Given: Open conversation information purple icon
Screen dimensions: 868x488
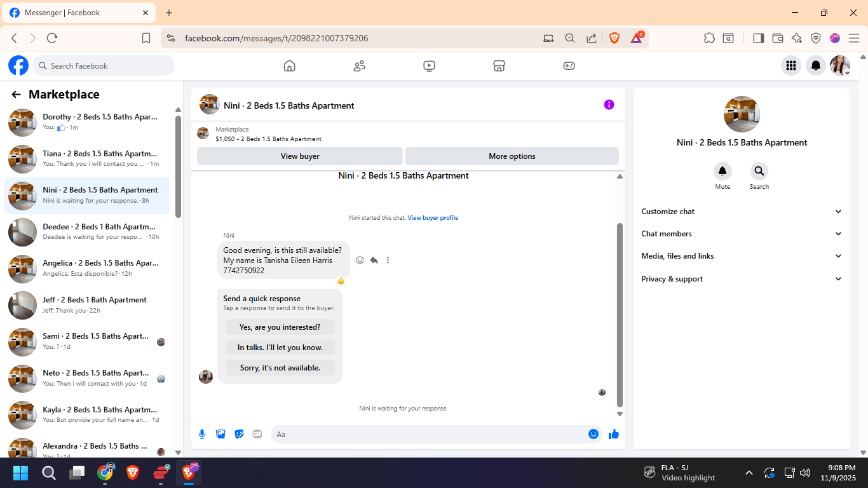Looking at the screenshot, I should point(609,105).
